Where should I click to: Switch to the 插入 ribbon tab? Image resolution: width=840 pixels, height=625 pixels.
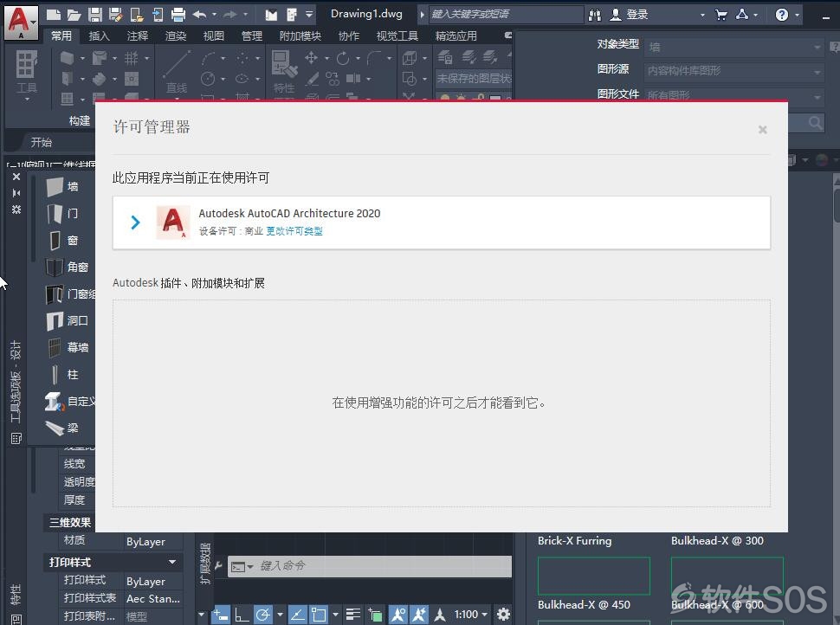click(99, 35)
